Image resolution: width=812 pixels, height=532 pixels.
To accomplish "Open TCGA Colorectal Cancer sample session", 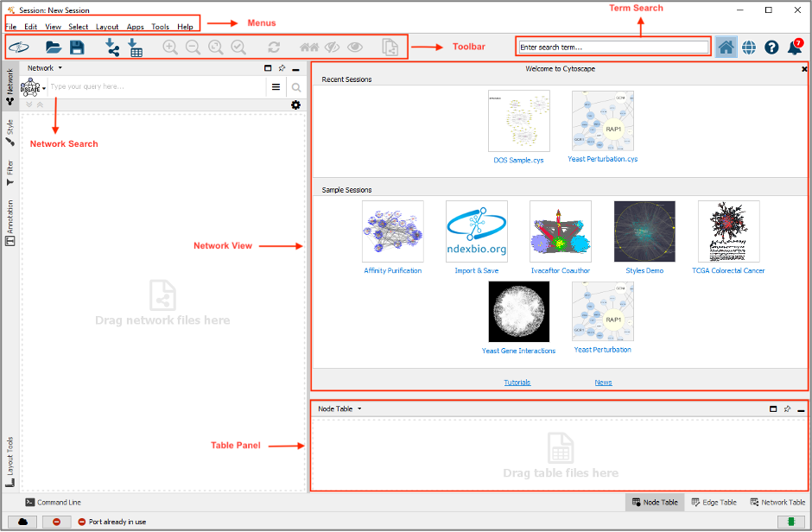I will pos(728,238).
